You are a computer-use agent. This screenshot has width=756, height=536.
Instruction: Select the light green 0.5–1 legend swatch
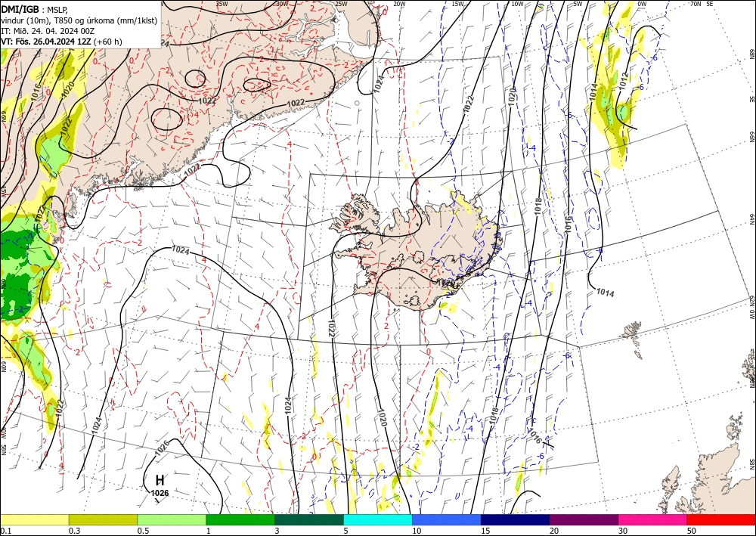tap(172, 519)
